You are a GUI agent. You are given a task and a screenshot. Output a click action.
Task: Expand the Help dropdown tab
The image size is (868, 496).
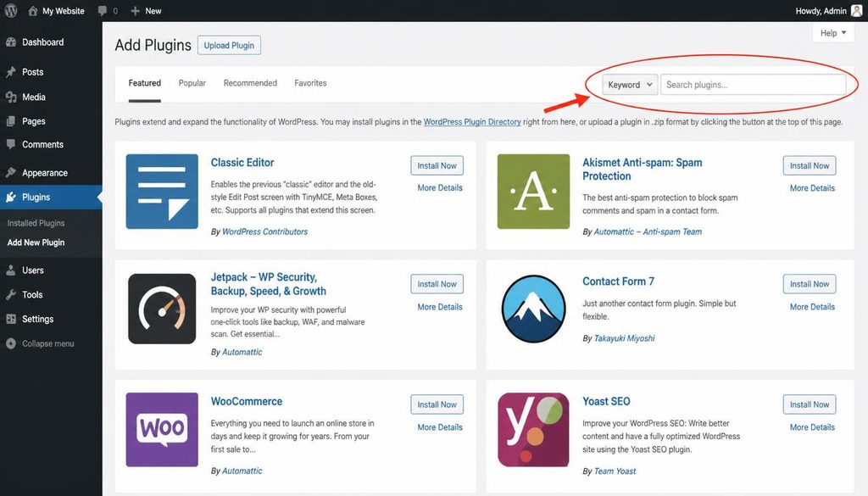pos(833,33)
